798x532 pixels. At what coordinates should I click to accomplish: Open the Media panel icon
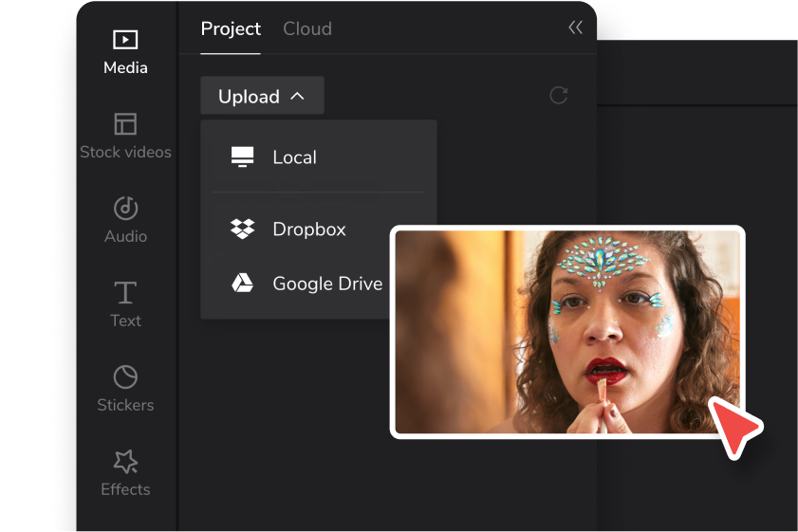click(x=125, y=40)
